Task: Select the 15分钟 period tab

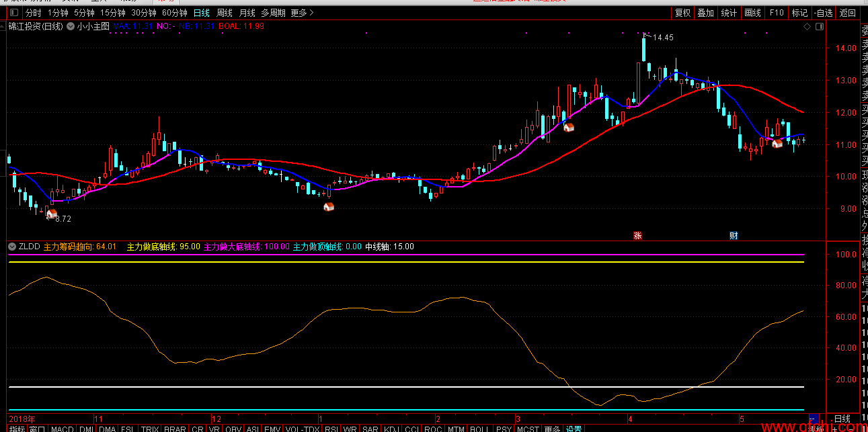Action: [112, 13]
